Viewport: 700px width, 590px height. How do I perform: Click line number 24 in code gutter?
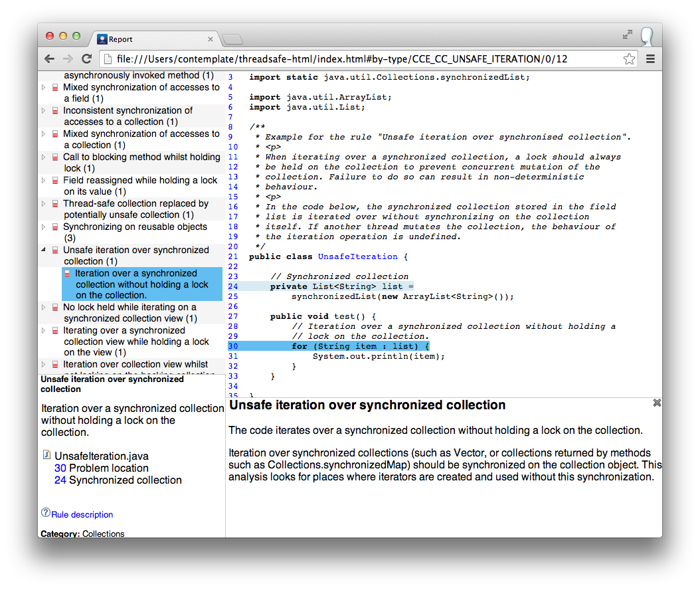coord(233,286)
